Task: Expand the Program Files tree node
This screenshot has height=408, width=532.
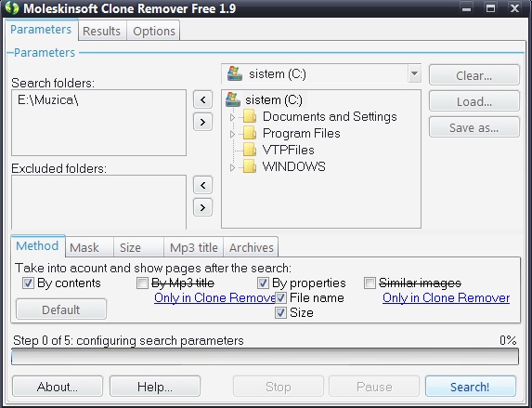Action: click(x=232, y=134)
